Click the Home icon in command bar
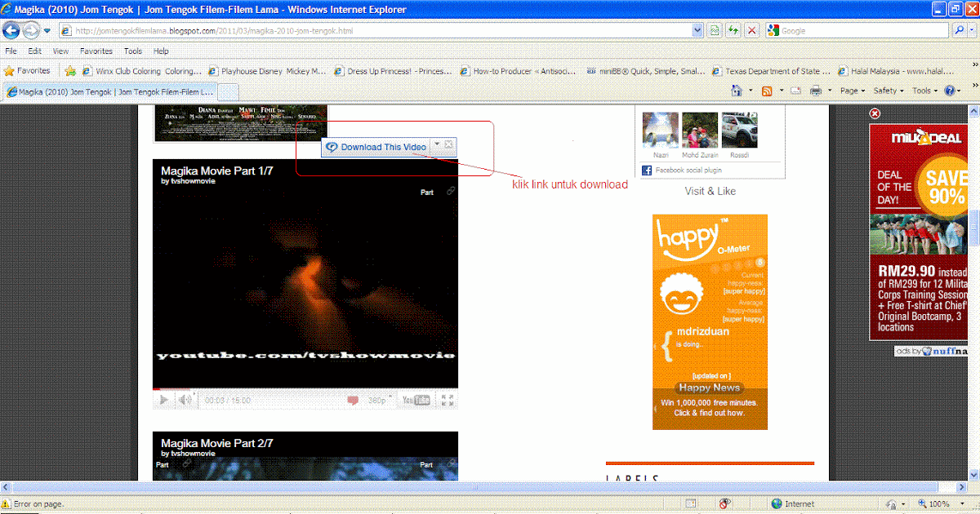The height and width of the screenshot is (514, 980). click(x=737, y=91)
